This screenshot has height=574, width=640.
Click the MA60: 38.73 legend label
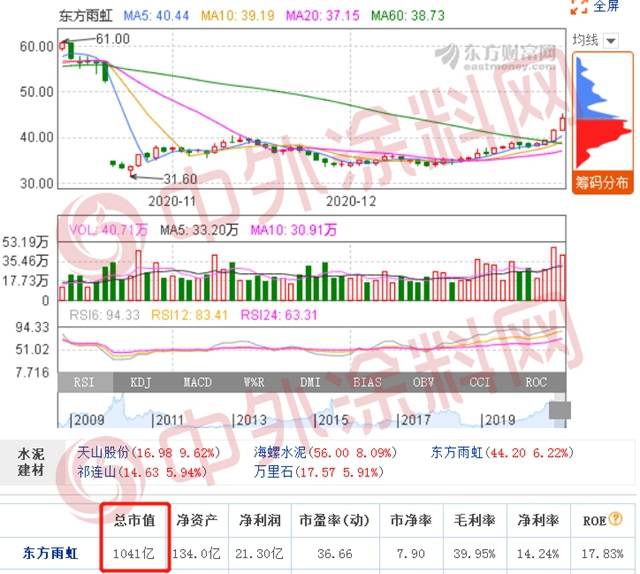click(408, 16)
